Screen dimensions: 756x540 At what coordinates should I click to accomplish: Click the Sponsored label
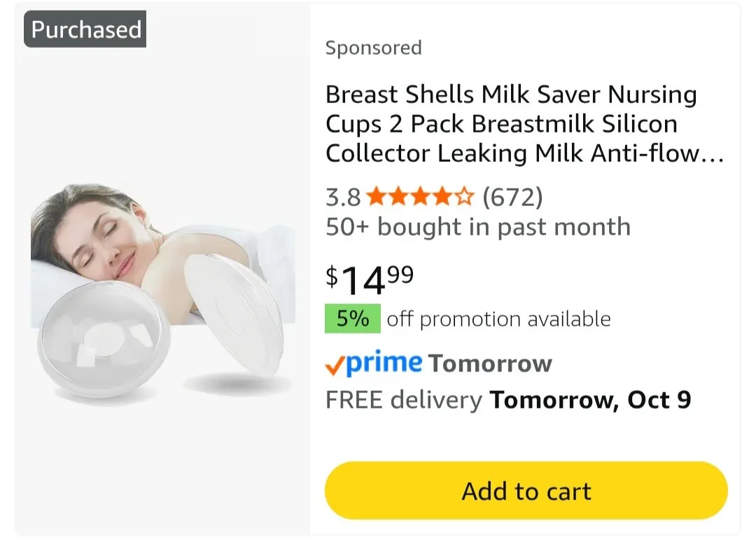tap(373, 48)
